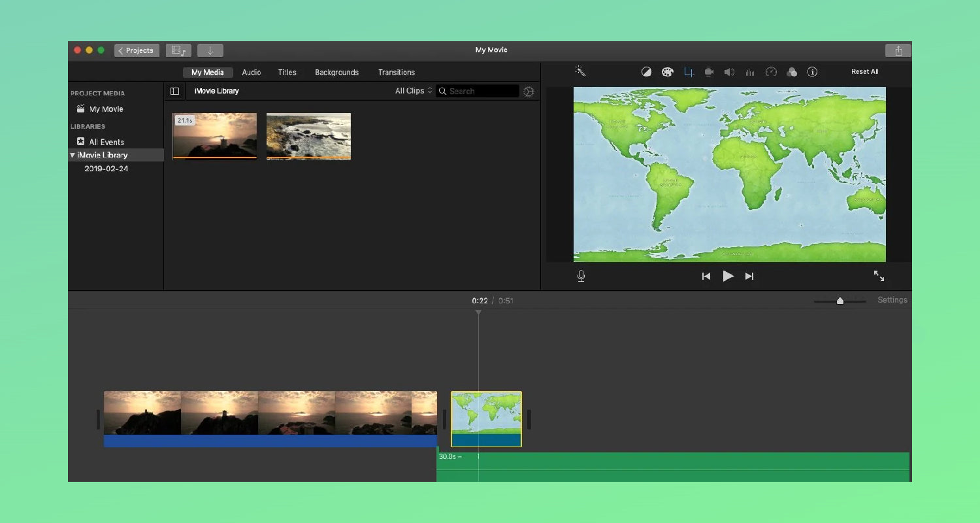The height and width of the screenshot is (523, 980).
Task: Show clip information icon
Action: click(812, 72)
